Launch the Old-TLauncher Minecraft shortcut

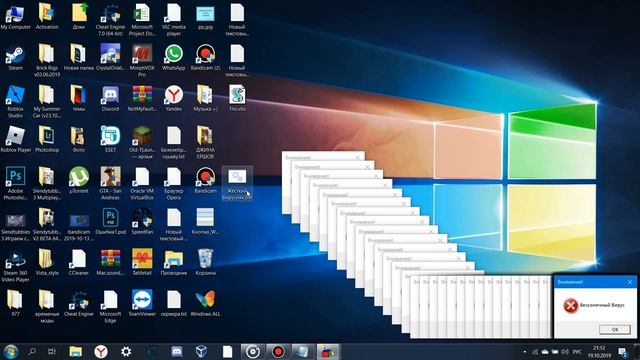point(142,142)
